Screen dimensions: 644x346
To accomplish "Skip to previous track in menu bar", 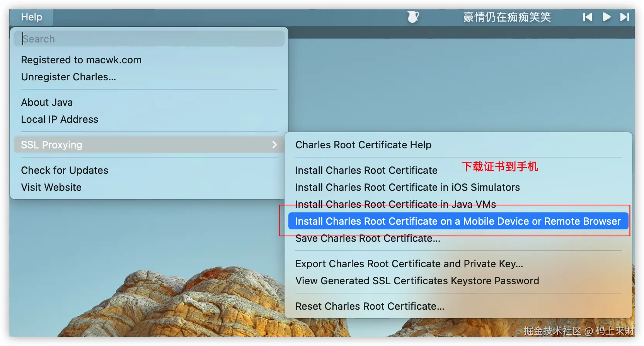I will pyautogui.click(x=588, y=17).
